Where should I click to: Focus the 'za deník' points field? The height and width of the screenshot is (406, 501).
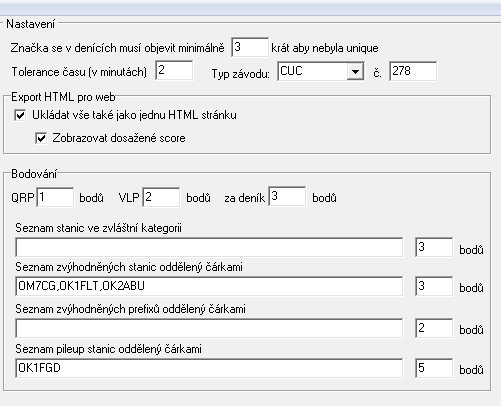(x=287, y=197)
